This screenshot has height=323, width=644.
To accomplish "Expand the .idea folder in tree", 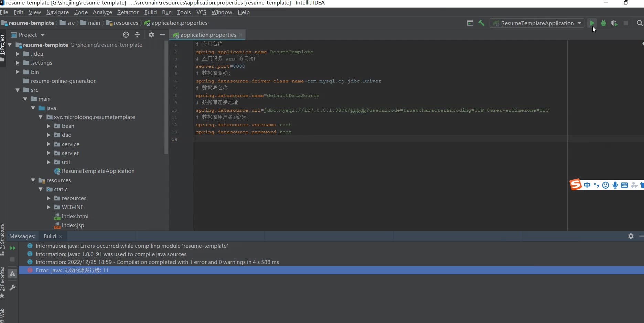I will (18, 54).
